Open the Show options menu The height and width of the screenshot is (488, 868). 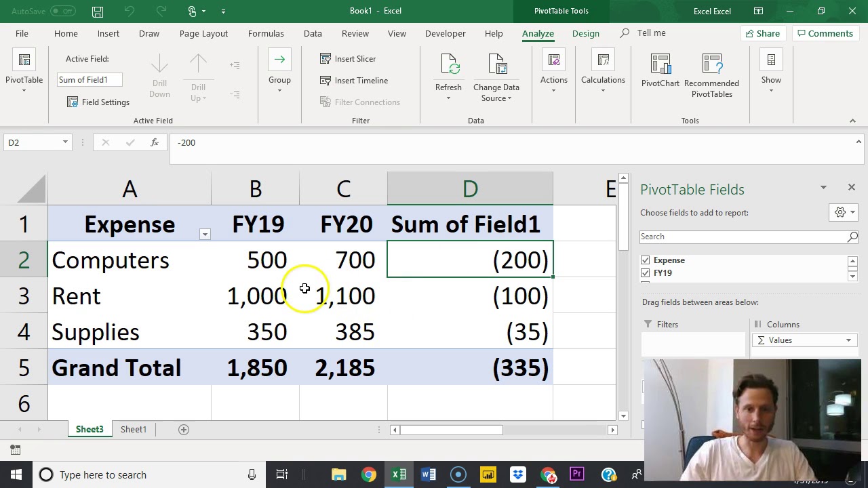(771, 73)
